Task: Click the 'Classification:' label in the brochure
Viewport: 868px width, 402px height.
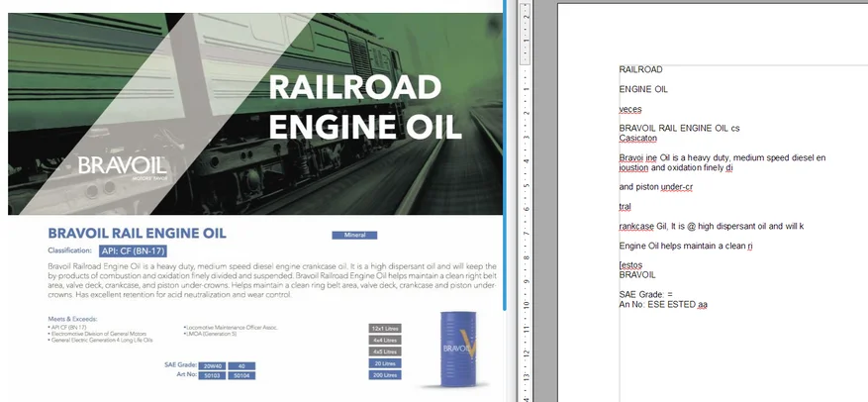Action: [x=69, y=251]
